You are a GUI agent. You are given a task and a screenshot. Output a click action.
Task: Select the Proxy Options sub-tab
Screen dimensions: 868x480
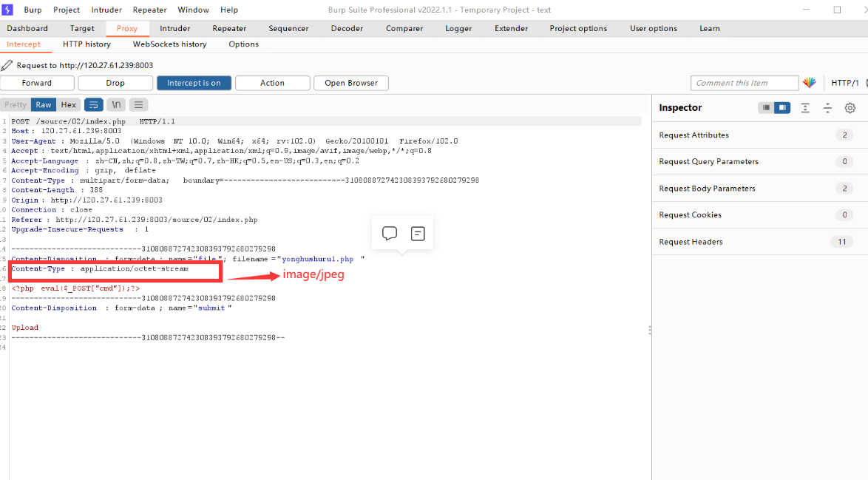coord(243,44)
